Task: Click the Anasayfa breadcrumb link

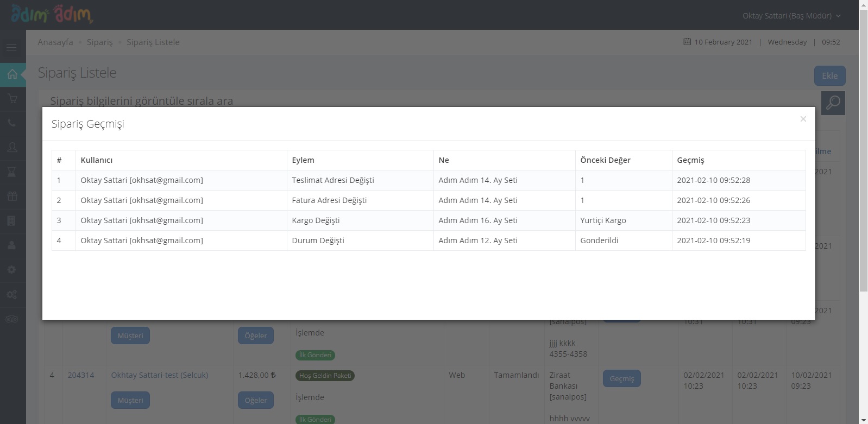Action: tap(55, 42)
